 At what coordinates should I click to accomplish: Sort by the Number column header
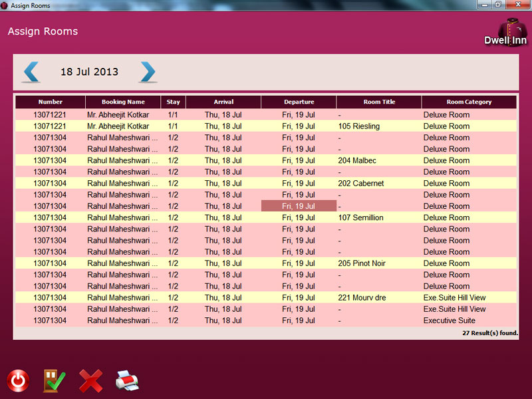coord(51,102)
